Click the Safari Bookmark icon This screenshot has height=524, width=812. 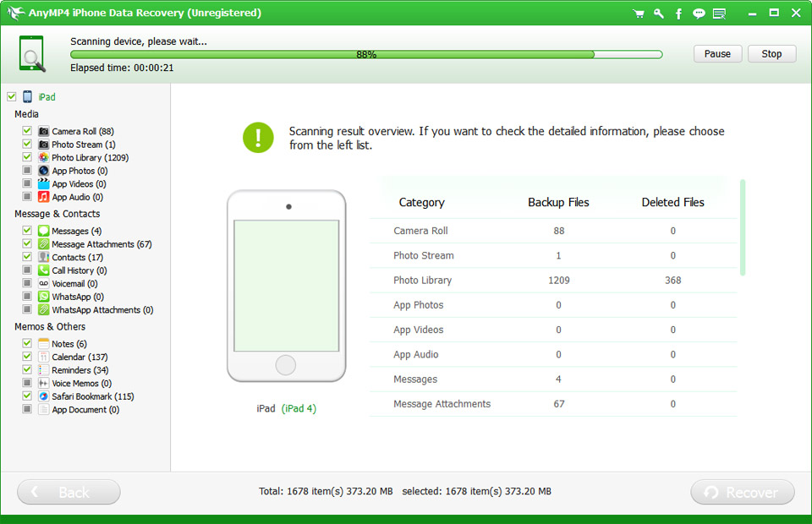(x=44, y=396)
